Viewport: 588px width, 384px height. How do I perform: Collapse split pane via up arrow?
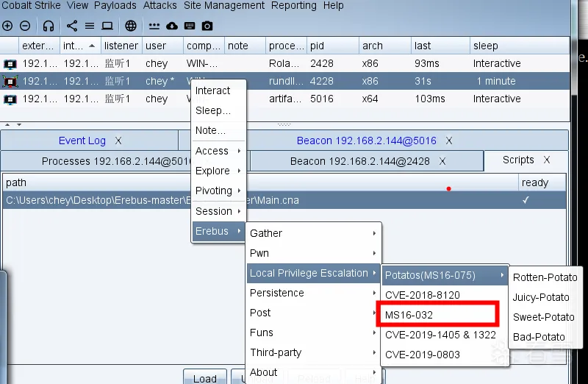(x=7, y=124)
